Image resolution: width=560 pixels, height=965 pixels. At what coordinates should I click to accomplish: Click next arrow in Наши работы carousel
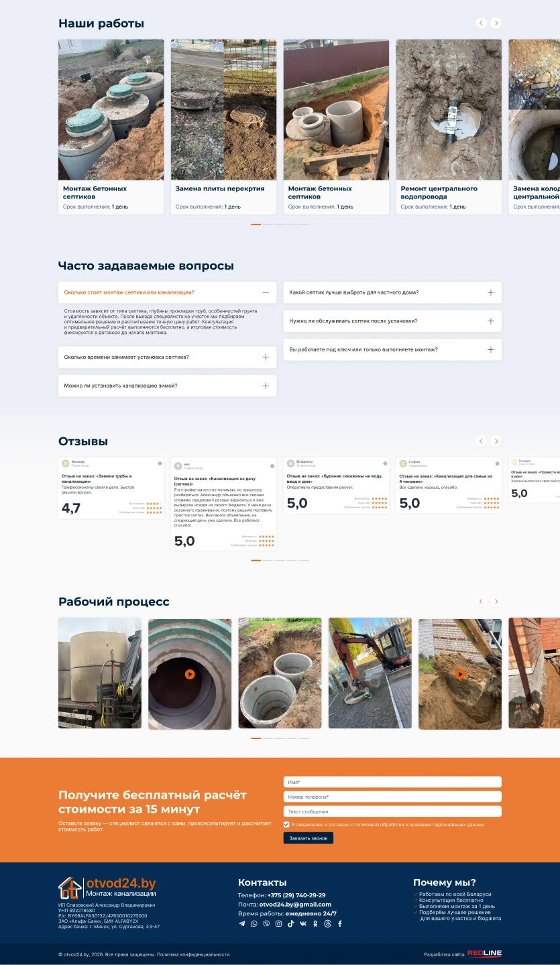click(x=496, y=23)
